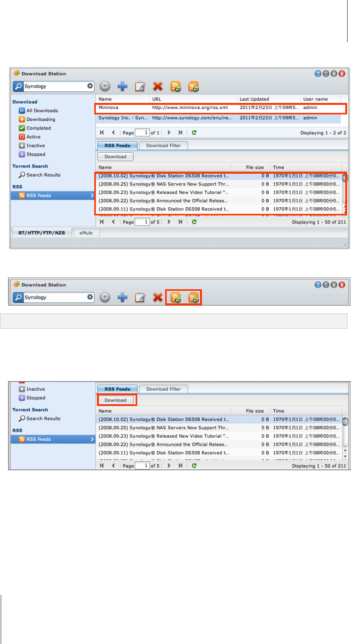The image size is (351, 644).
Task: Click the page number field of the feed list pager
Action: [142, 132]
